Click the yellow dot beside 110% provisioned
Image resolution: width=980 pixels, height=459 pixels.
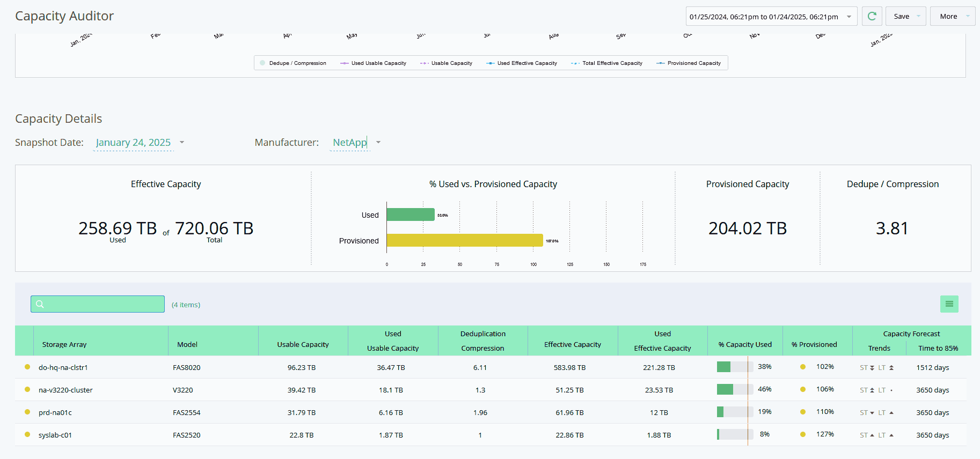pos(803,412)
